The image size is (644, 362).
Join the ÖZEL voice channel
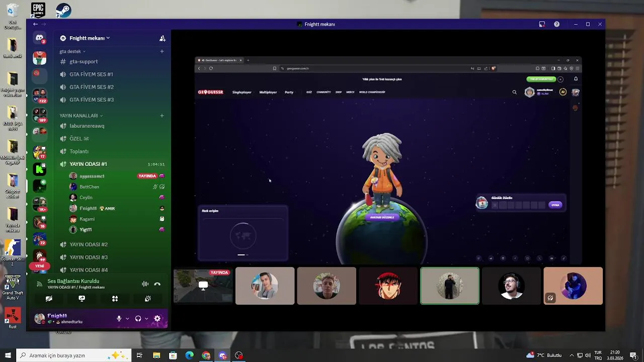[112, 139]
